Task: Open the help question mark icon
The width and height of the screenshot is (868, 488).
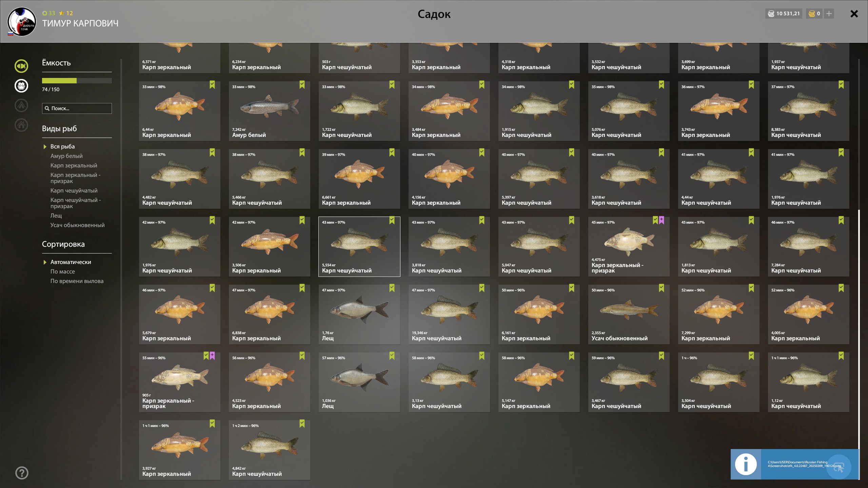Action: 22,473
